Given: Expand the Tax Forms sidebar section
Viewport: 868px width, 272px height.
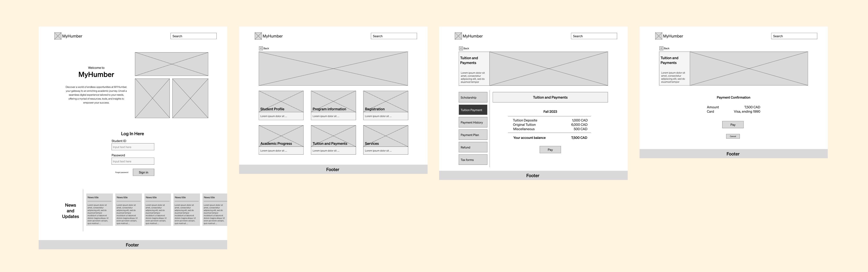Looking at the screenshot, I should coord(472,160).
